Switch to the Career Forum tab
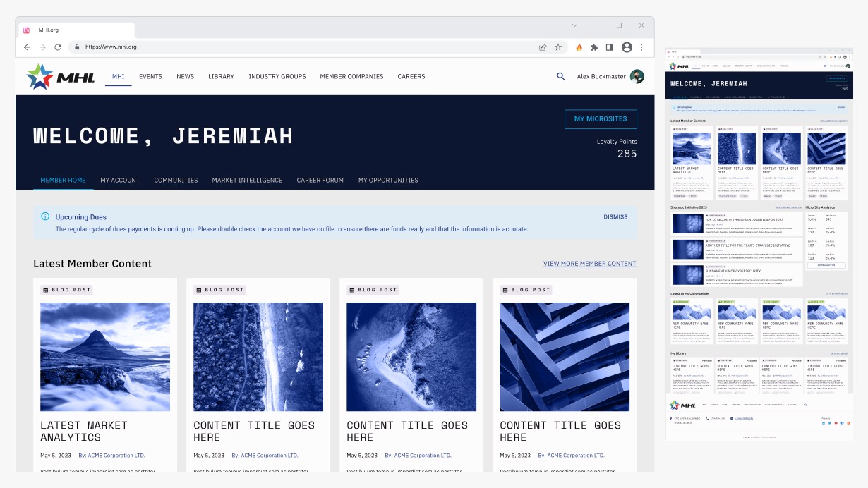The height and width of the screenshot is (488, 868). (x=320, y=180)
